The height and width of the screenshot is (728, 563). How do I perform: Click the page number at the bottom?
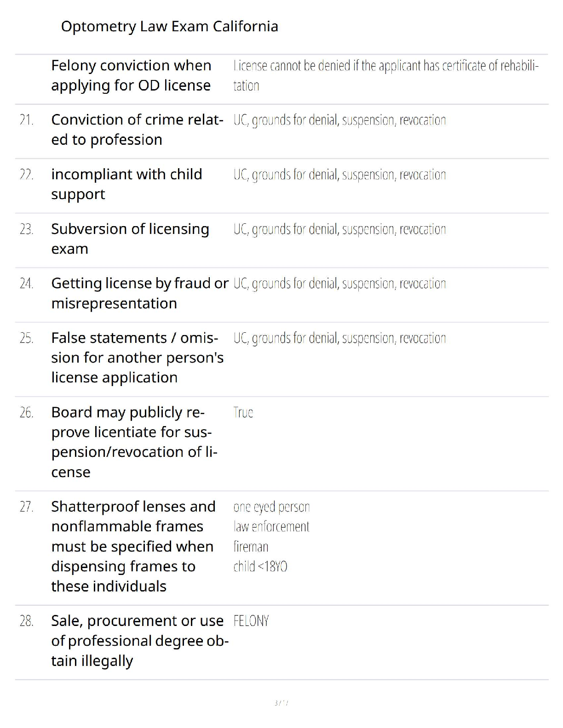click(x=281, y=703)
